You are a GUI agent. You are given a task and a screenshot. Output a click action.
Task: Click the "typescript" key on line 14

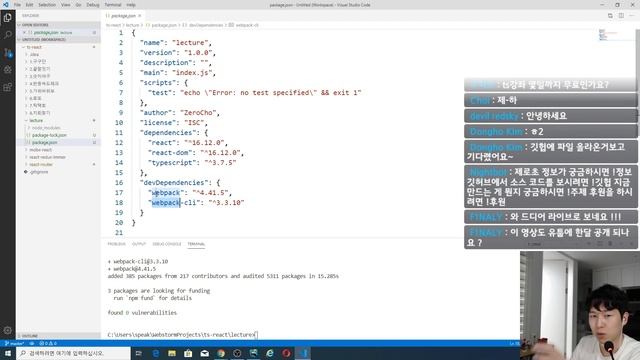173,162
